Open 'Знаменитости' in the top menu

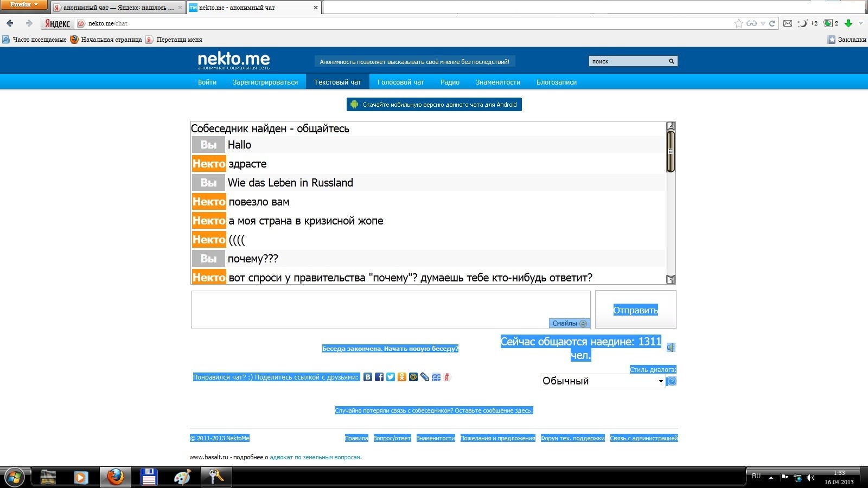[498, 82]
